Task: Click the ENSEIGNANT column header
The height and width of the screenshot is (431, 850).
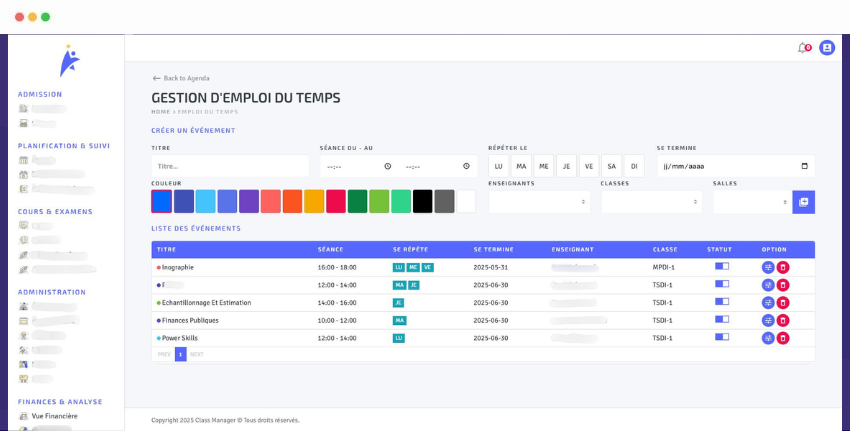Action: click(572, 250)
